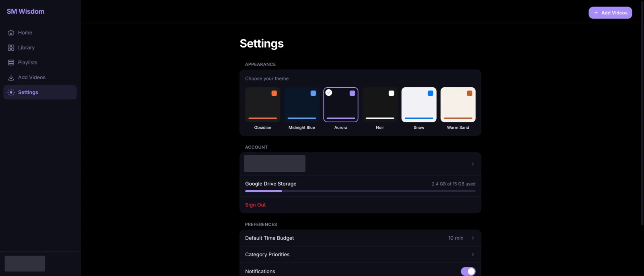Click the Playlists stacked bars icon
Image resolution: width=644 pixels, height=276 pixels.
(11, 62)
